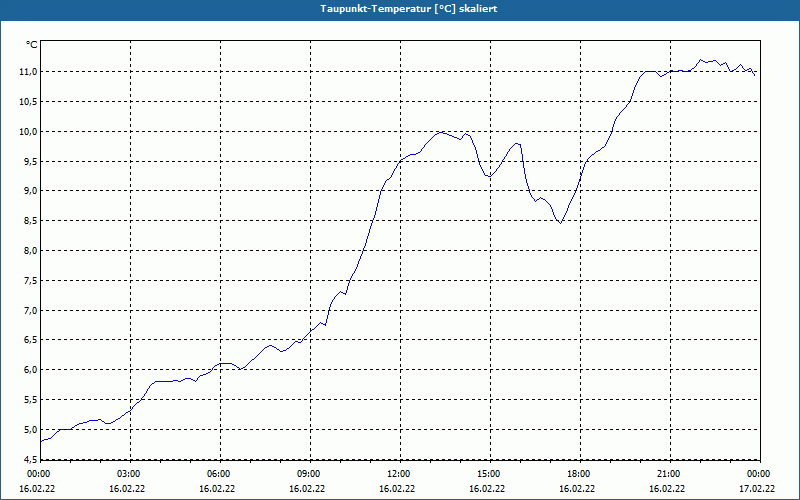
Task: Click the 03:00 time label
Action: [x=131, y=474]
